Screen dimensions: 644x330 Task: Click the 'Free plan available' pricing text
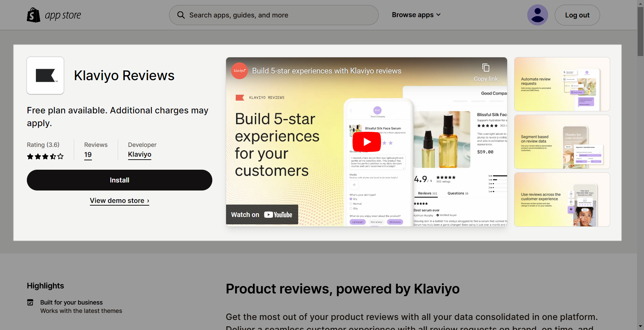(117, 117)
